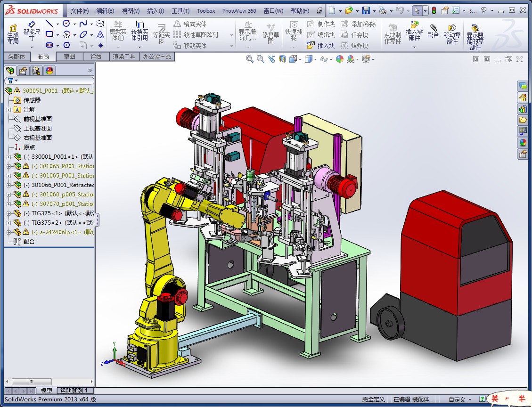Open the Design Library task pane icon

523,109
